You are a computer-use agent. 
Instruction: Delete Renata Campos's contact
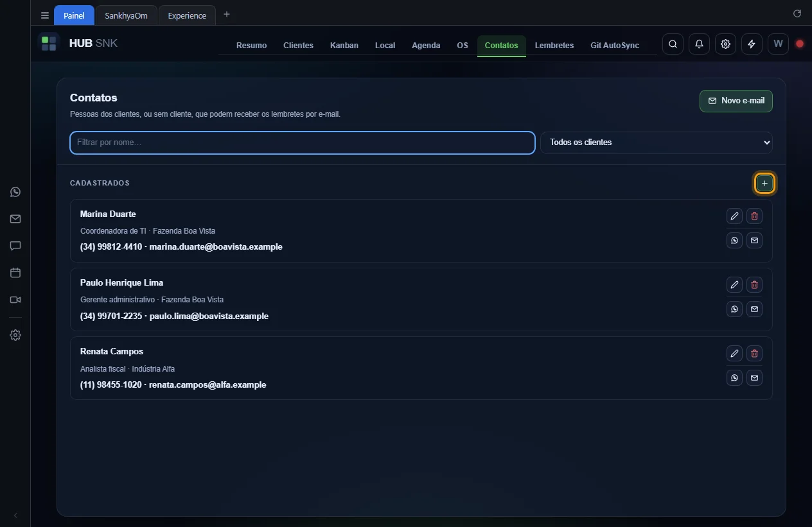[x=754, y=353]
